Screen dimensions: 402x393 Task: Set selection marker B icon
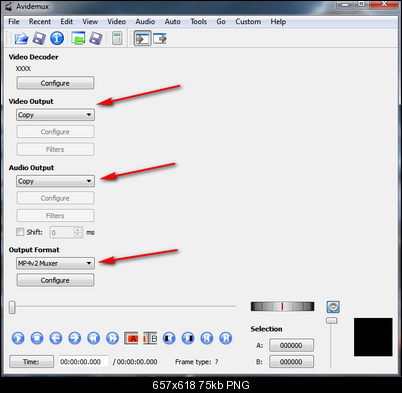(x=150, y=338)
